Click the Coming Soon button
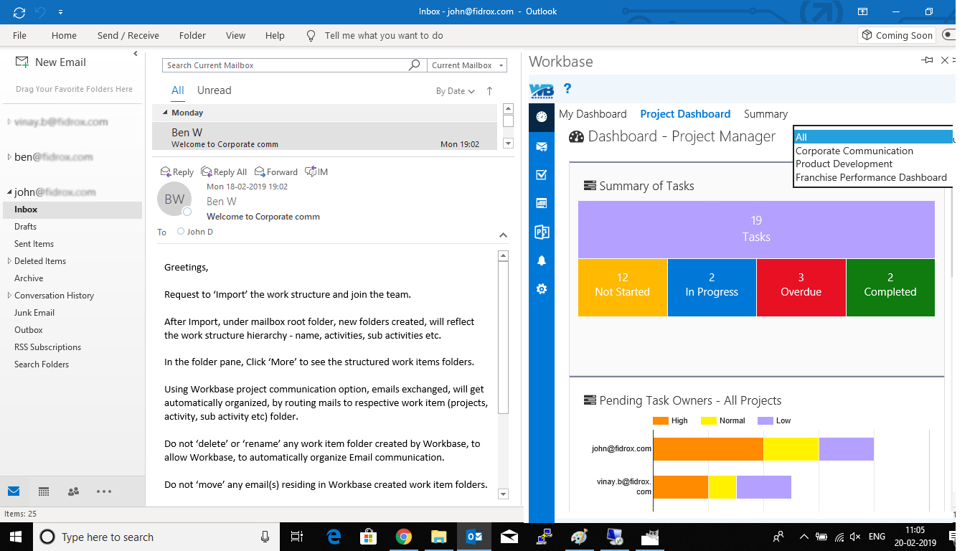This screenshot has height=551, width=980. (897, 35)
